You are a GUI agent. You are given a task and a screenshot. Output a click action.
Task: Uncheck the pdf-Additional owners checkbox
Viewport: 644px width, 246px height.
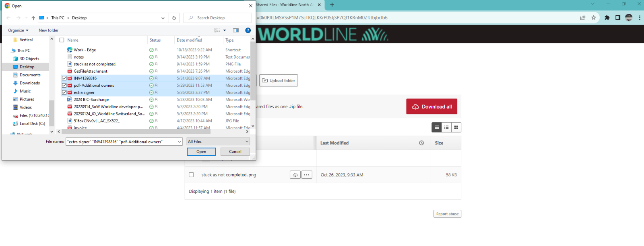[64, 85]
